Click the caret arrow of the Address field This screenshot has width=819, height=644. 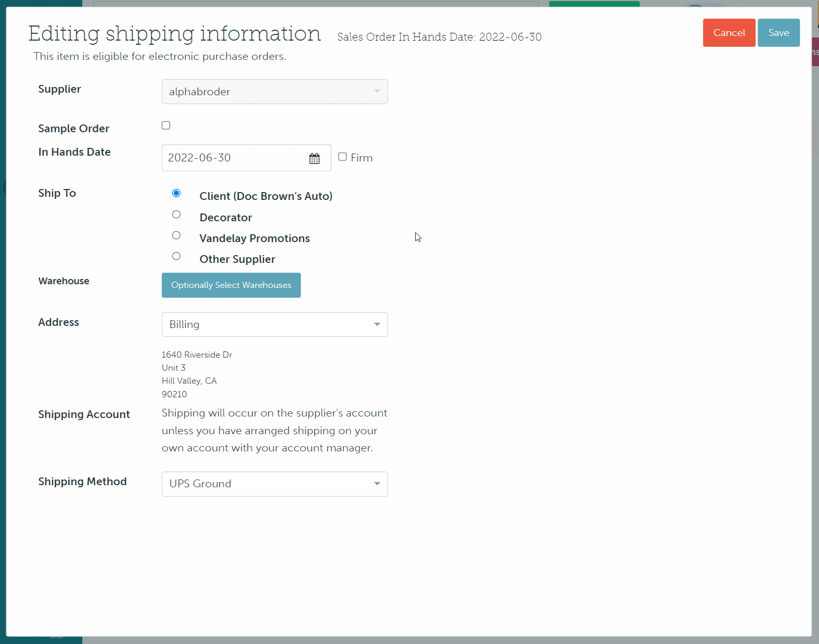(377, 324)
